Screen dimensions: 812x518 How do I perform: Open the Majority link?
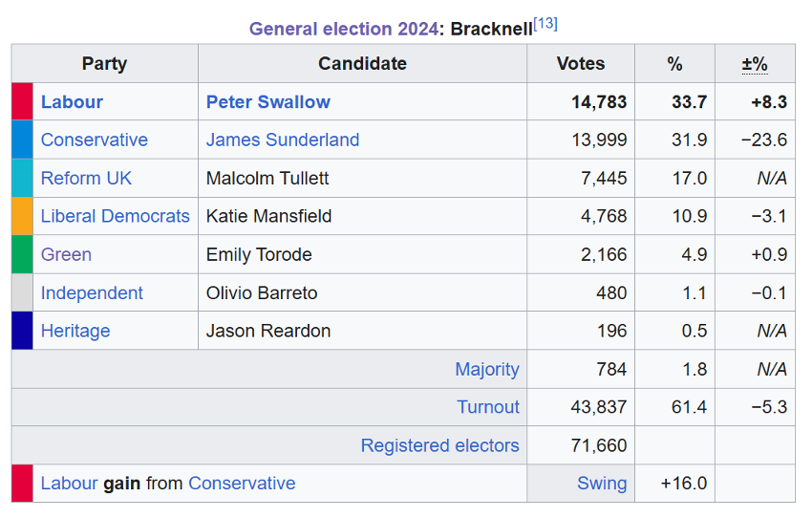click(487, 370)
